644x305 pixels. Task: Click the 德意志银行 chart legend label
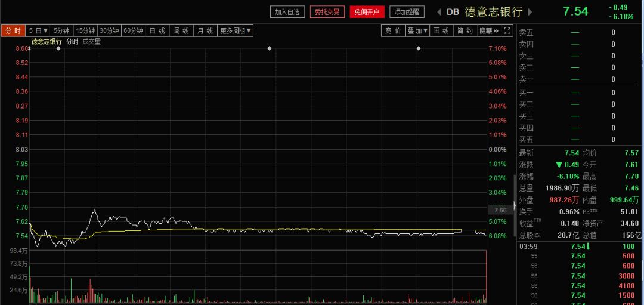click(47, 41)
